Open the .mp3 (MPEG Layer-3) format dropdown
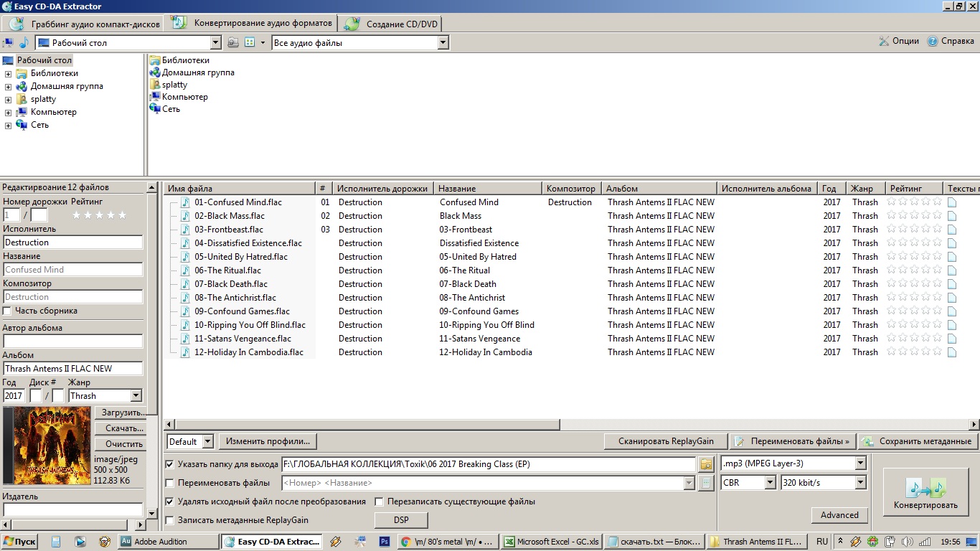 [861, 463]
